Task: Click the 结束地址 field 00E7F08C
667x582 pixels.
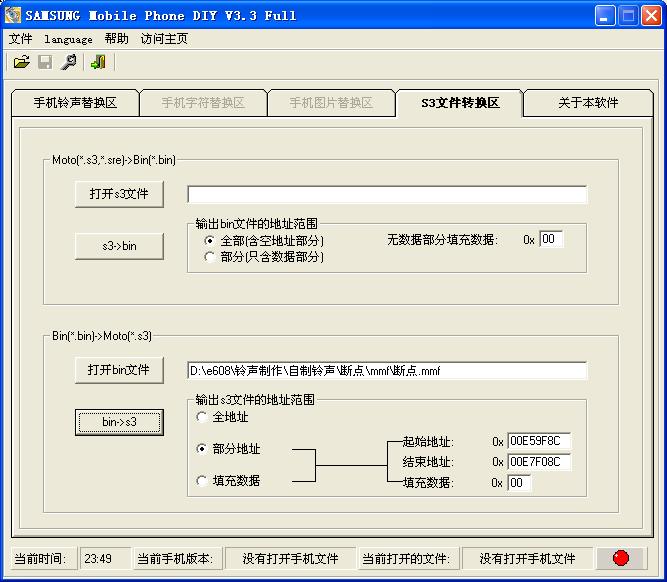Action: [539, 462]
